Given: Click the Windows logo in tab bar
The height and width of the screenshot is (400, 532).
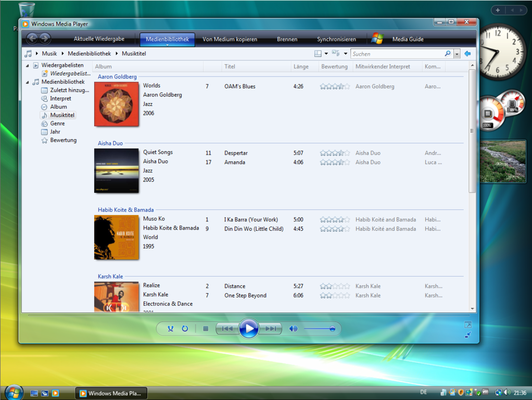Looking at the screenshot, I should [377, 38].
